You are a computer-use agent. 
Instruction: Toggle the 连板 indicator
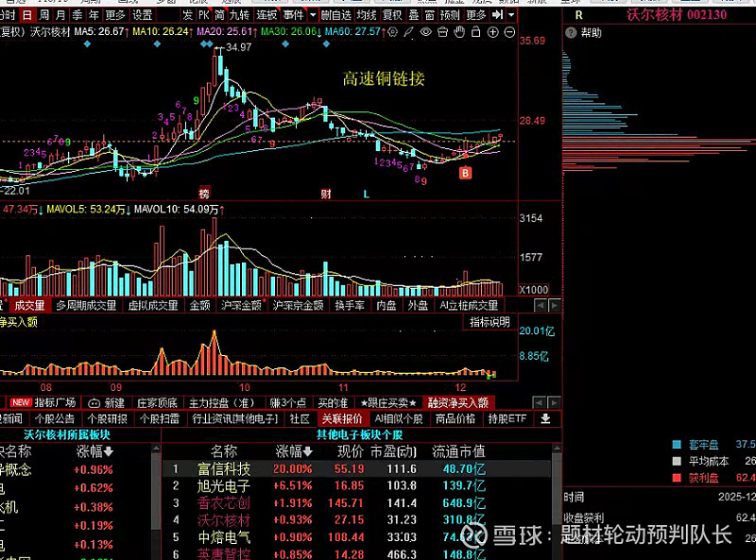click(x=266, y=15)
